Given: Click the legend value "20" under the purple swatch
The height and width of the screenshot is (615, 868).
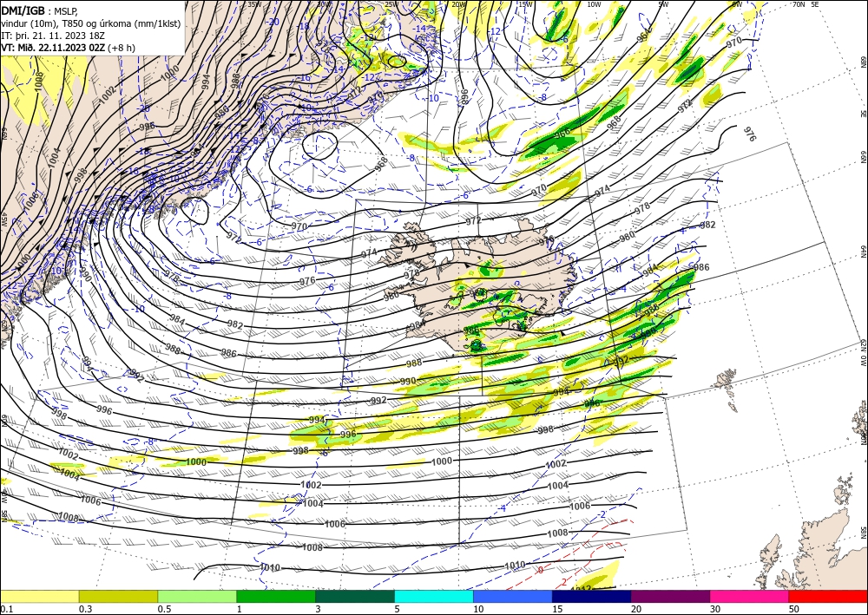Looking at the screenshot, I should 636,609.
